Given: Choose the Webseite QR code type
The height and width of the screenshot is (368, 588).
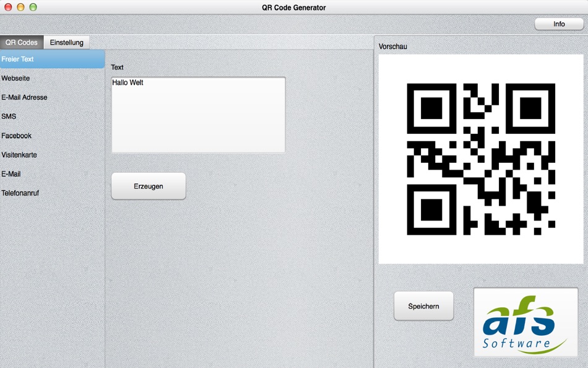Looking at the screenshot, I should 52,78.
